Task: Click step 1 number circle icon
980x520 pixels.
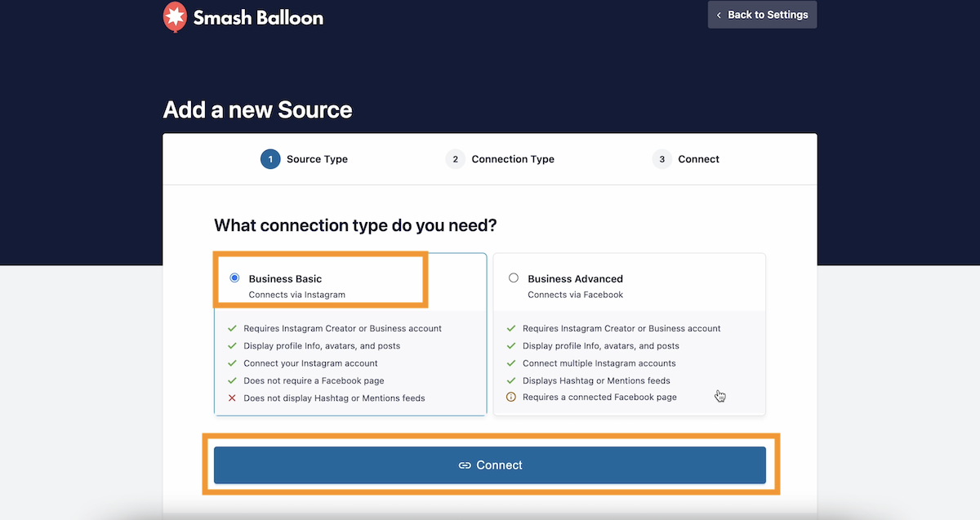Action: coord(270,159)
